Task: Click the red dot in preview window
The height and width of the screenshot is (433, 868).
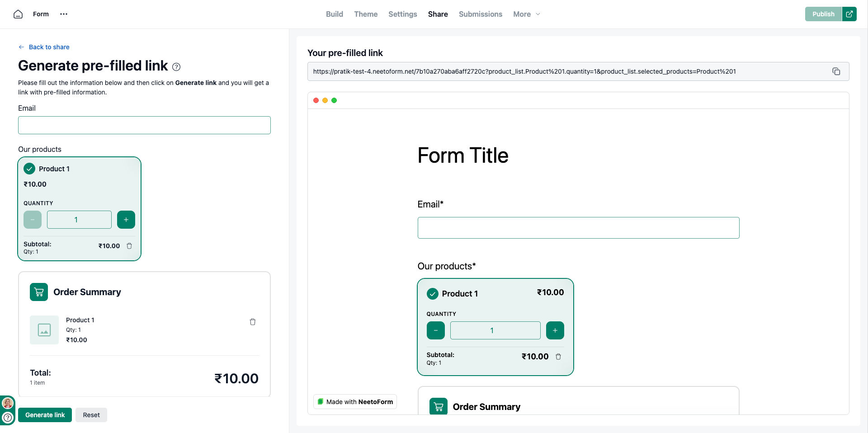Action: click(316, 100)
